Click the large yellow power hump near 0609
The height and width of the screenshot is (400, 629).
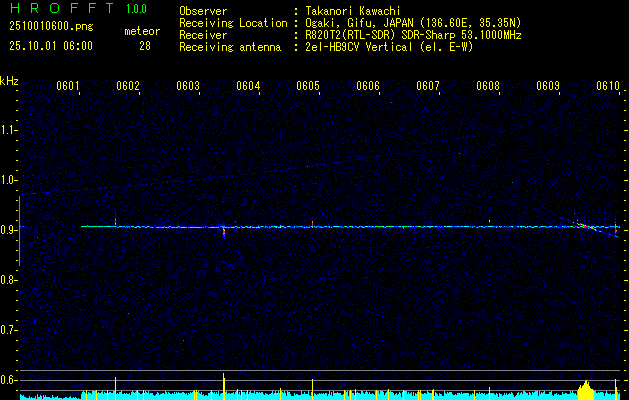[x=586, y=390]
